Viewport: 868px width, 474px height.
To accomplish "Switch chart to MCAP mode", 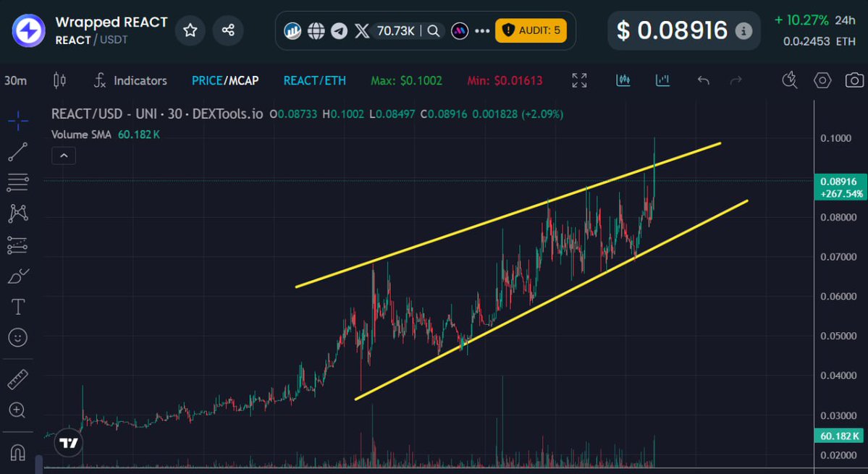I will [x=244, y=81].
